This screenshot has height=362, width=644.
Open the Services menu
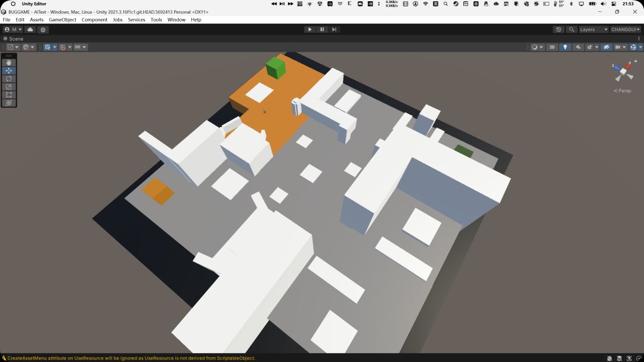tap(137, 20)
